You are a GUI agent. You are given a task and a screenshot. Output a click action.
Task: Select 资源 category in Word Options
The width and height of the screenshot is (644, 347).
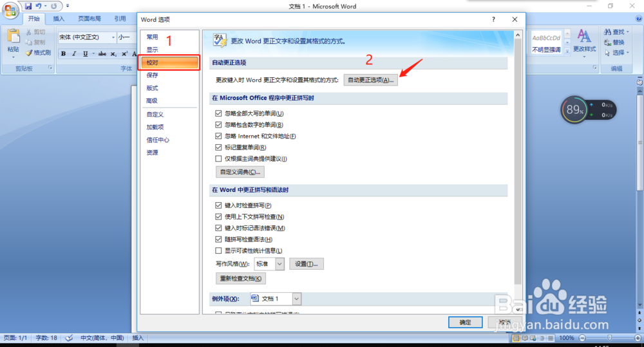click(x=169, y=153)
